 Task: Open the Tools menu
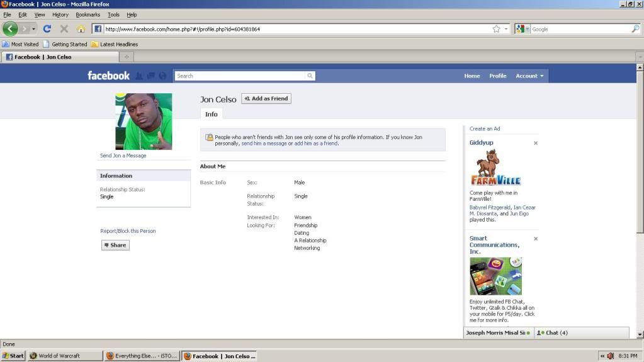point(113,14)
